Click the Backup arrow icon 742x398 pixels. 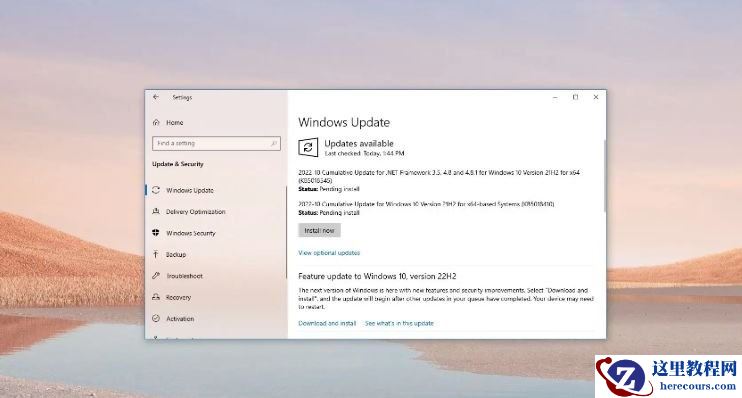pos(156,254)
